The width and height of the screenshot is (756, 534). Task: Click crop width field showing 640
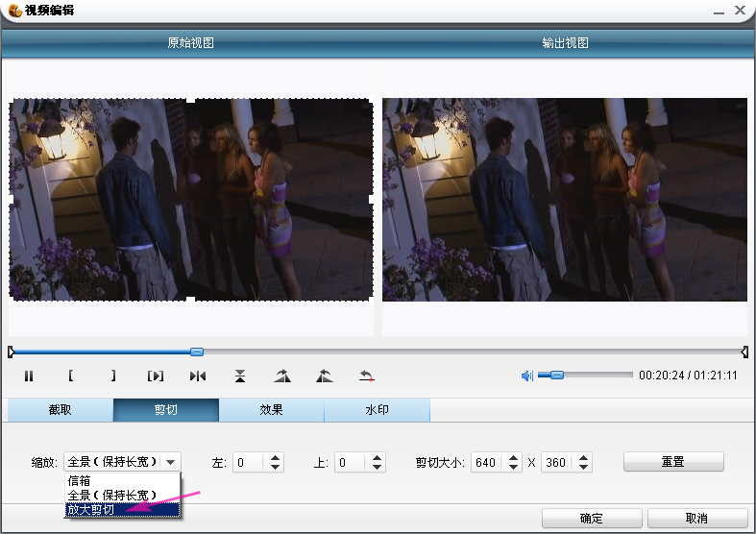click(486, 462)
